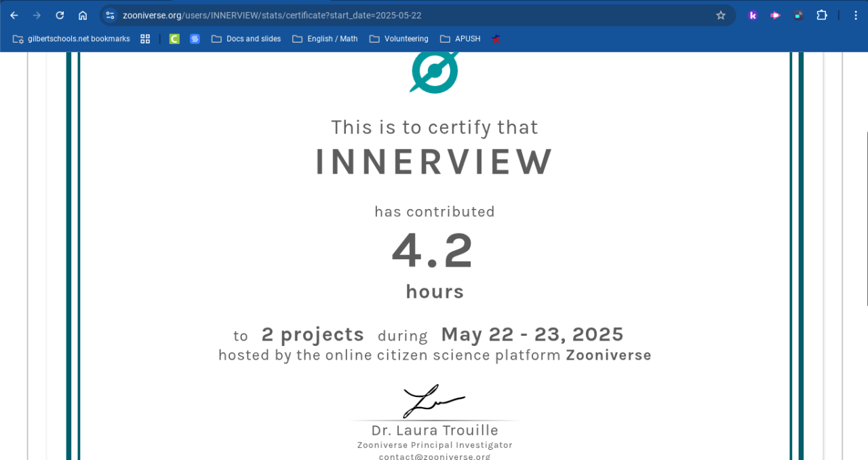Open the red and blue star bookmark
Image resolution: width=868 pixels, height=460 pixels.
coord(496,39)
